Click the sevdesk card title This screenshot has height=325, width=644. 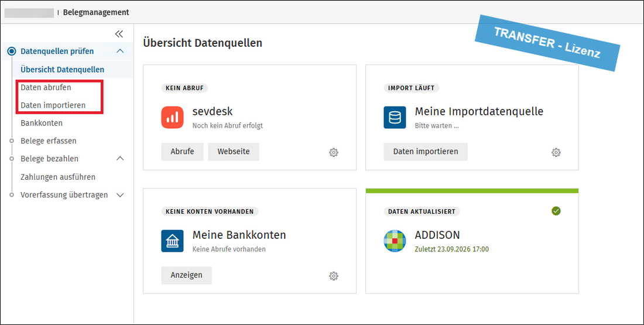coord(213,111)
